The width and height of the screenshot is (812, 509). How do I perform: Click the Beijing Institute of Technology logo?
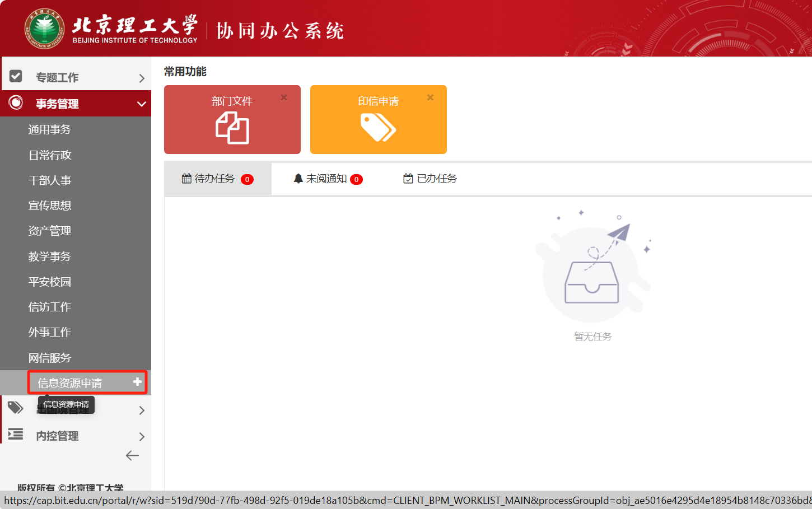coord(45,29)
